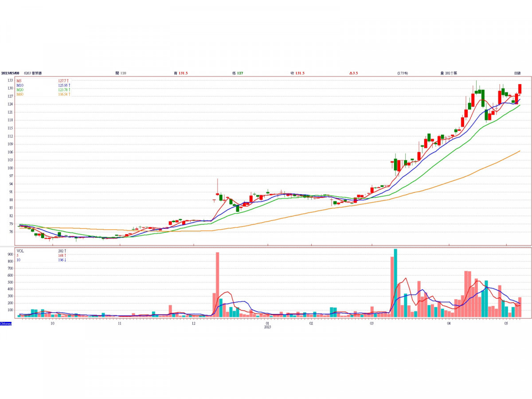The width and height of the screenshot is (532, 399).
Task: Click the 12 month marker on time axis
Action: coord(193,324)
